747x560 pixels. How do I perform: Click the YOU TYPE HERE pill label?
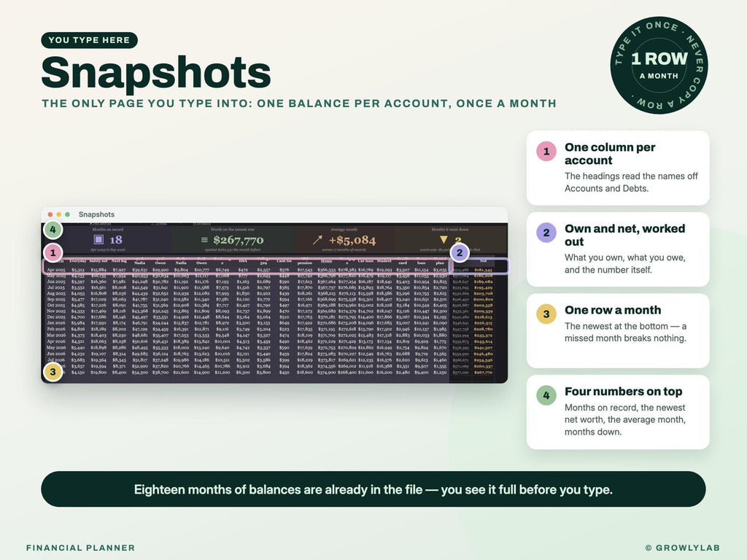89,40
